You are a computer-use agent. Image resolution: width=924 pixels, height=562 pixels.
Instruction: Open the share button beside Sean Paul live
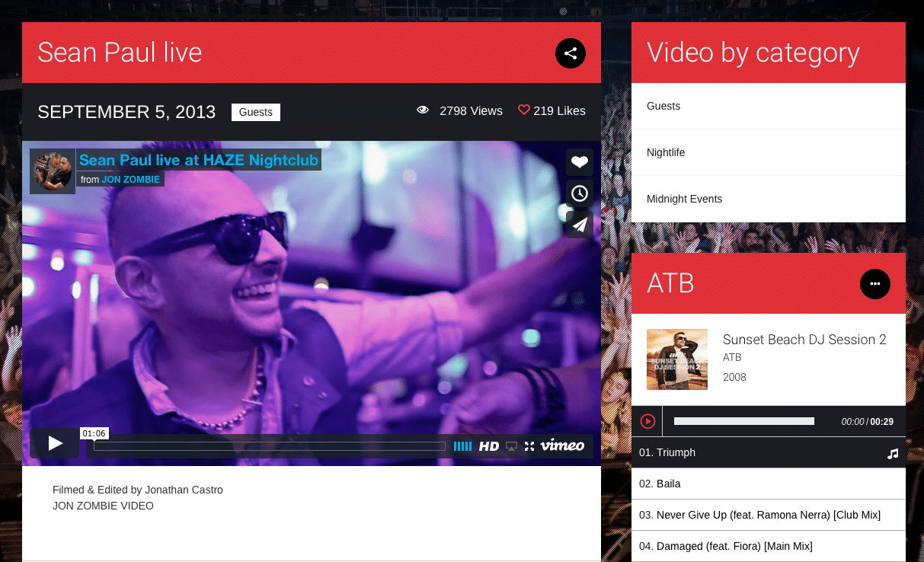pos(571,53)
